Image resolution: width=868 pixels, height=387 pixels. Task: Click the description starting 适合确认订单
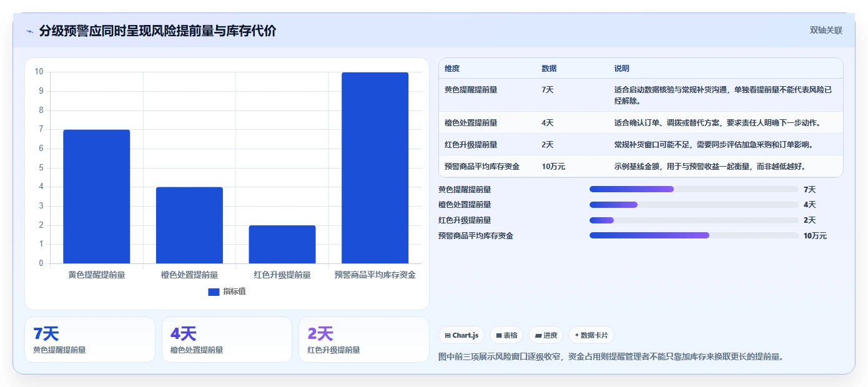click(x=718, y=123)
